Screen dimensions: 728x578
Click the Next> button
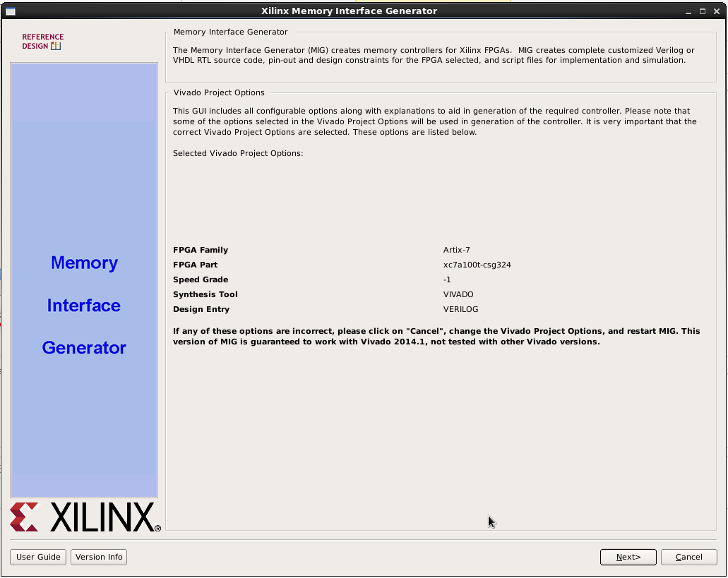[627, 557]
